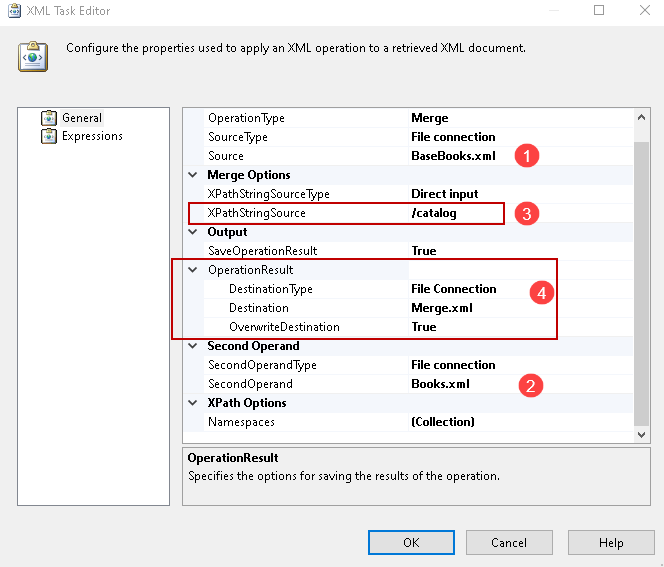Collapse the OperationResult property group
The width and height of the screenshot is (664, 567).
point(193,270)
